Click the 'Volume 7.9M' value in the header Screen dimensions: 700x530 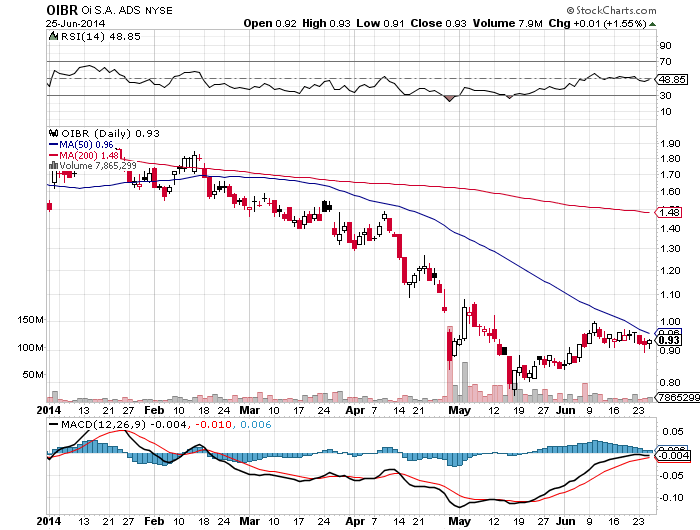click(x=508, y=23)
